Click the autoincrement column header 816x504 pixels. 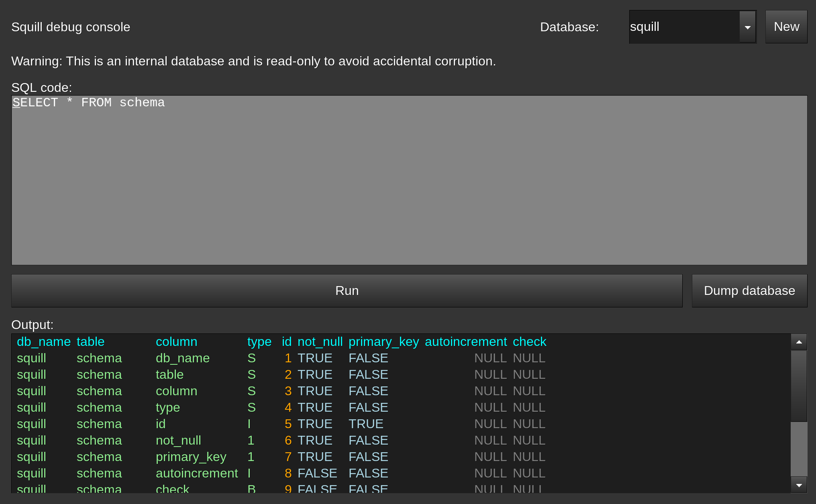point(465,342)
